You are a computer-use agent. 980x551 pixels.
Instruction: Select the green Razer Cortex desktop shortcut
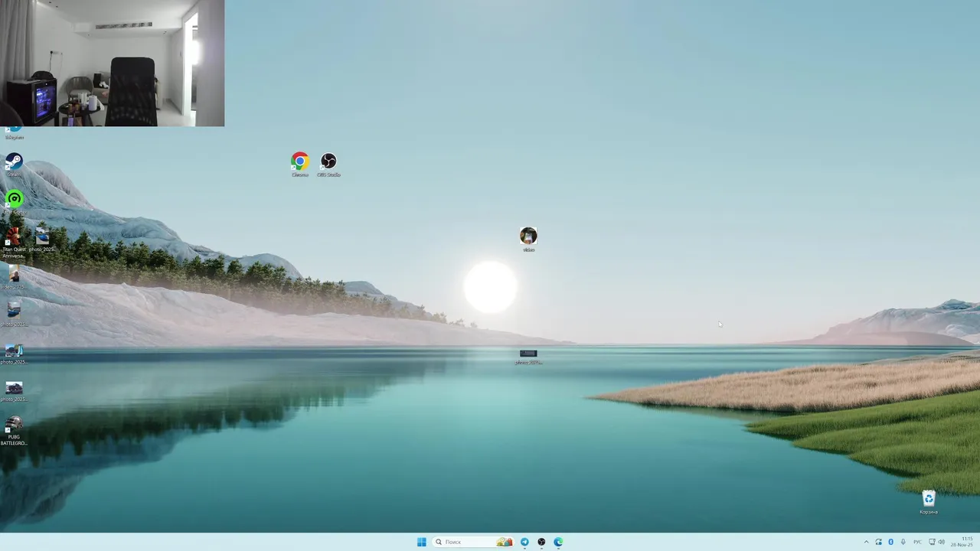click(x=14, y=202)
